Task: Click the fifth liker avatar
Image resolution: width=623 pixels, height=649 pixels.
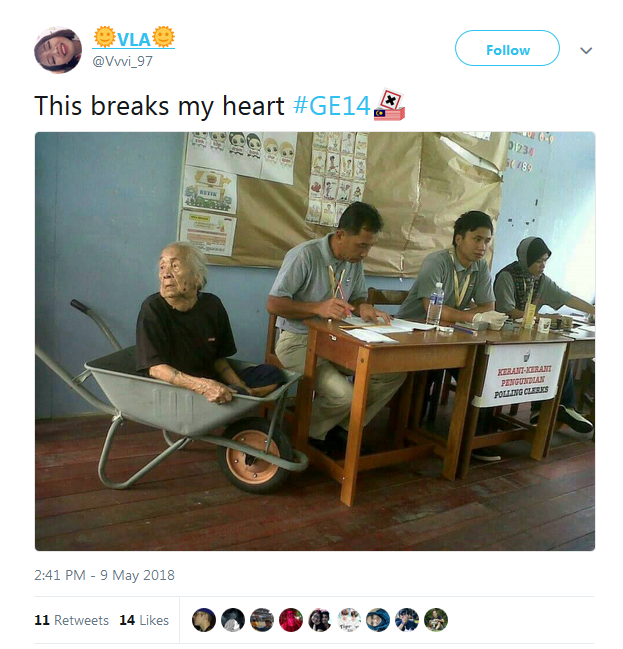Action: [320, 620]
